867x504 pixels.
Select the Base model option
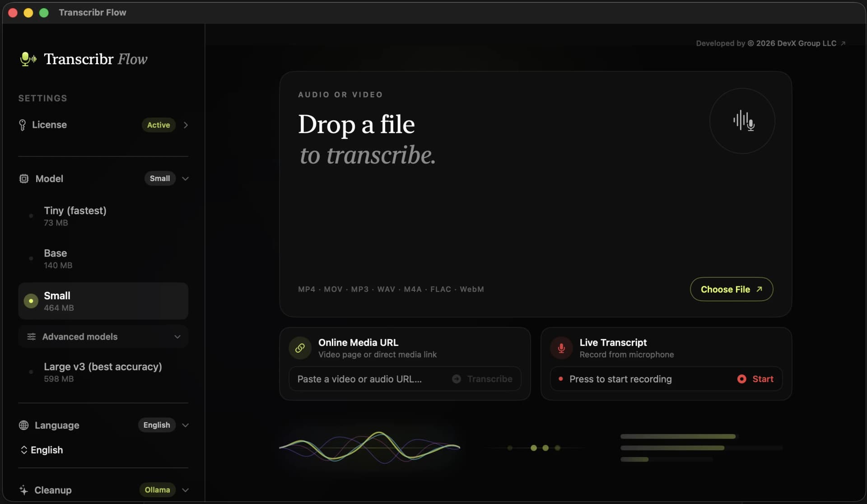[x=103, y=259]
